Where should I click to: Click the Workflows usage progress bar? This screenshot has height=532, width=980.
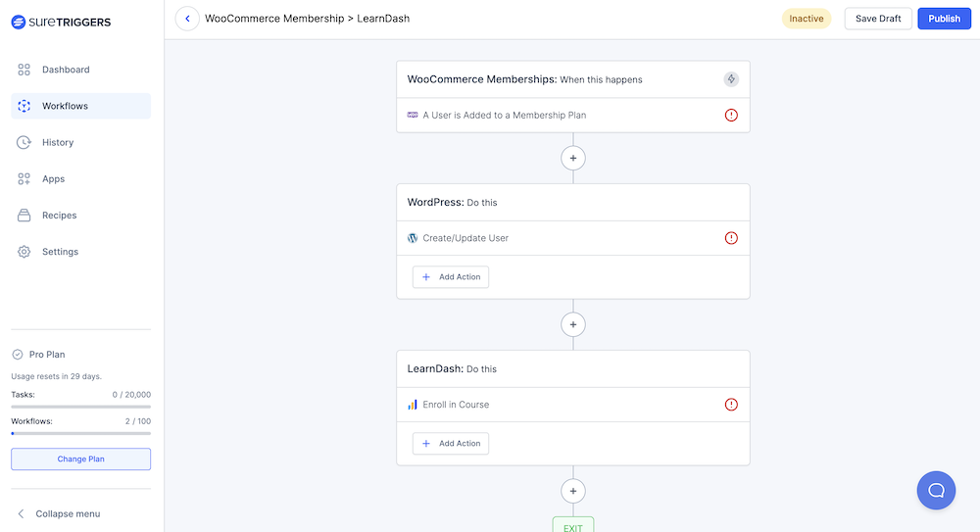pyautogui.click(x=80, y=433)
